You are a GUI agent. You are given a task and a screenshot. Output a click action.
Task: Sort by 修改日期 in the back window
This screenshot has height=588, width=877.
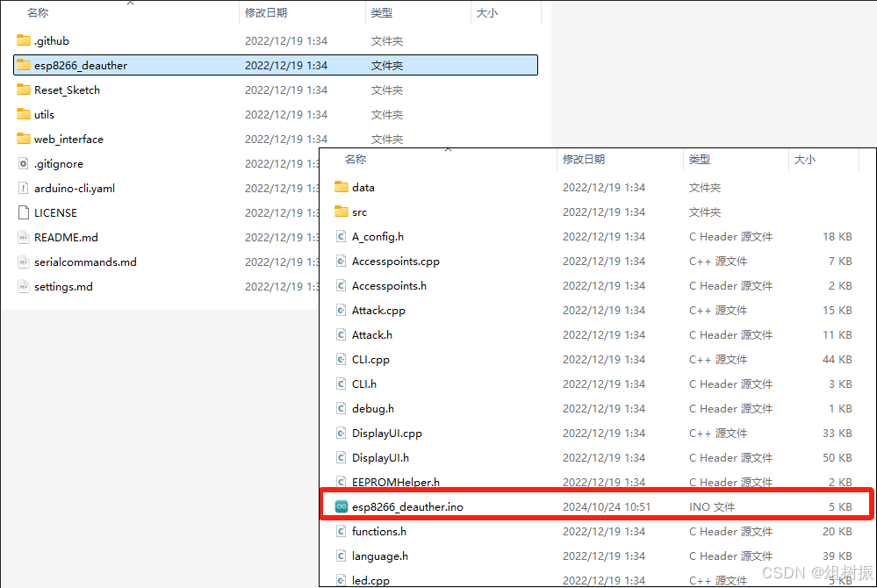pos(266,13)
